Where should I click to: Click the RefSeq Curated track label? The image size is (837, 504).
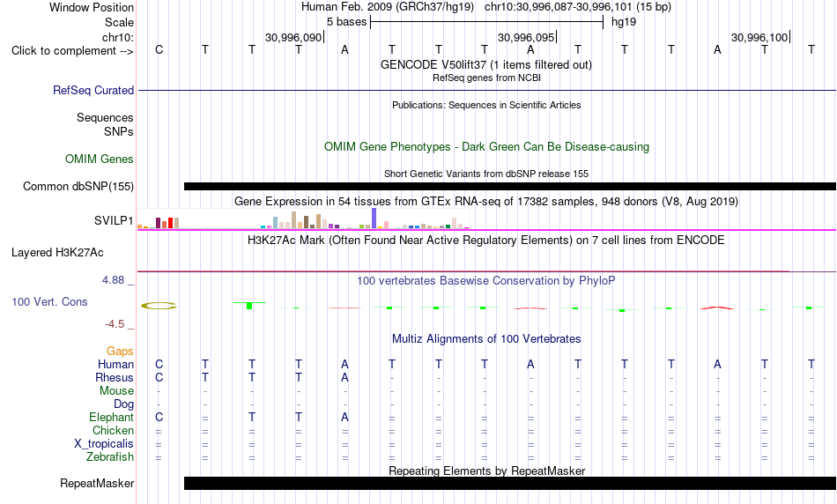coord(93,90)
